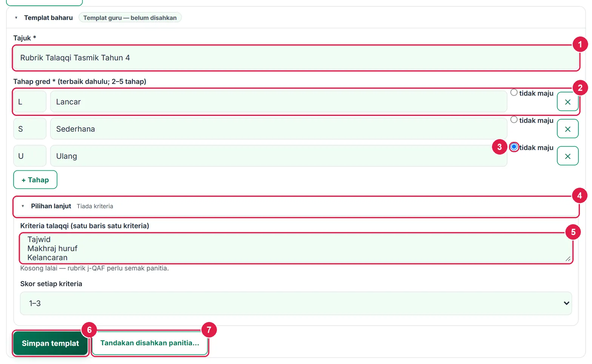
Task: Grab the textarea resize handle corner
Action: tap(568, 259)
